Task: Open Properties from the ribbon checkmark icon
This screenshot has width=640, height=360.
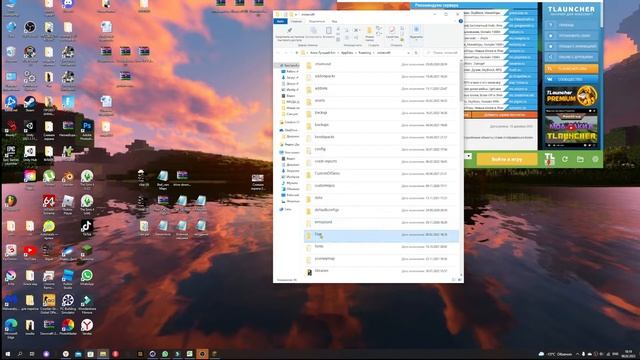Action: tap(392, 30)
